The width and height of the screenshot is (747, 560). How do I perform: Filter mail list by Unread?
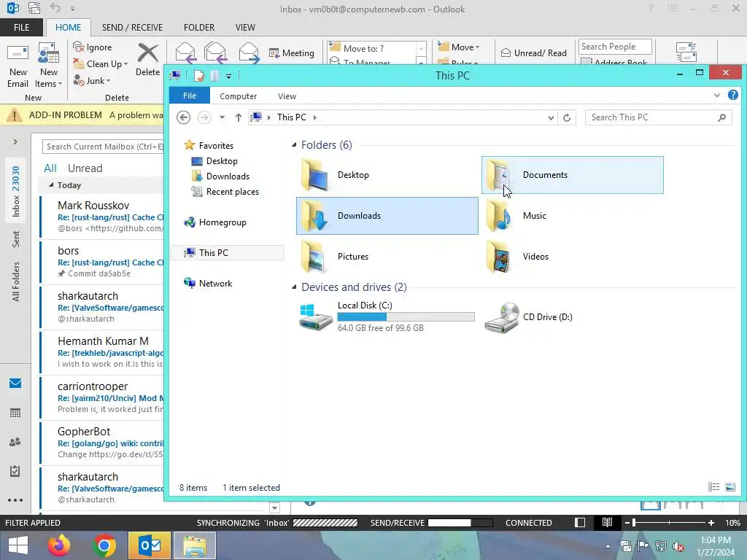tap(85, 168)
